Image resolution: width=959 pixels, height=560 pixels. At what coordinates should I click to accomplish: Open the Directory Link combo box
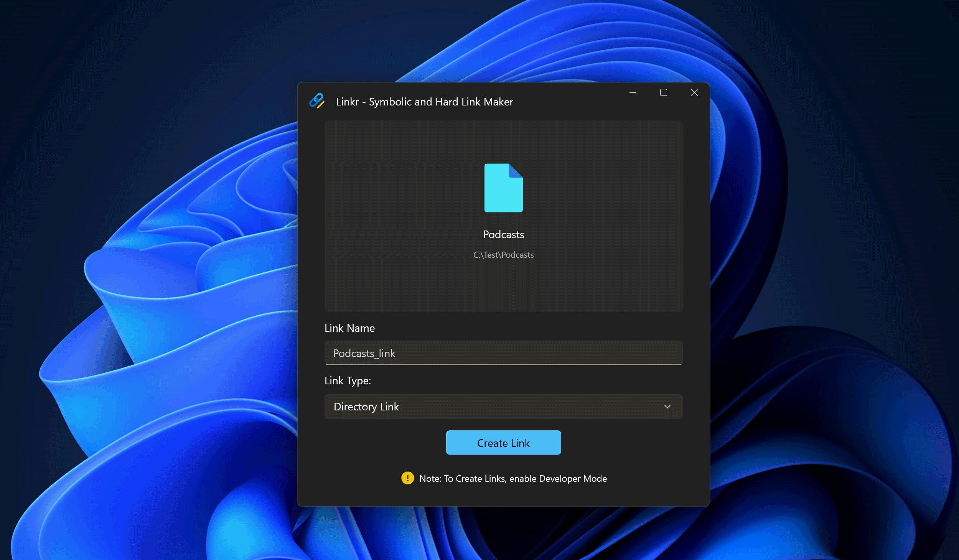503,407
